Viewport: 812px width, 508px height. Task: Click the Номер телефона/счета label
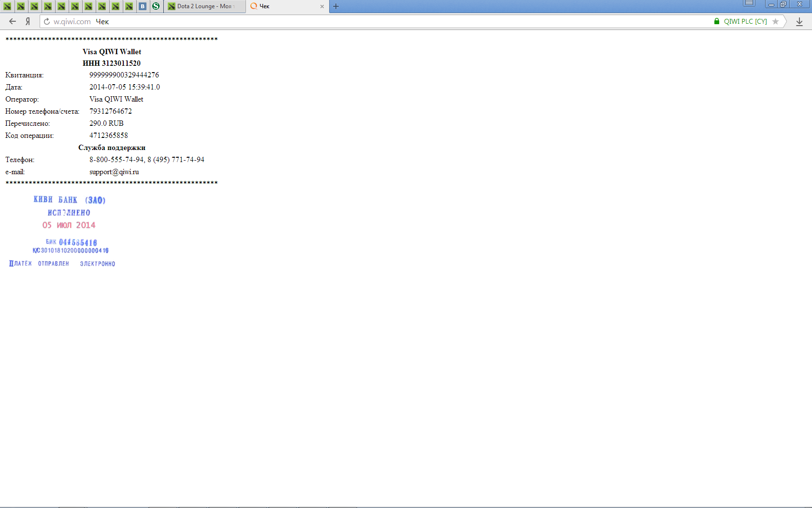pyautogui.click(x=42, y=111)
